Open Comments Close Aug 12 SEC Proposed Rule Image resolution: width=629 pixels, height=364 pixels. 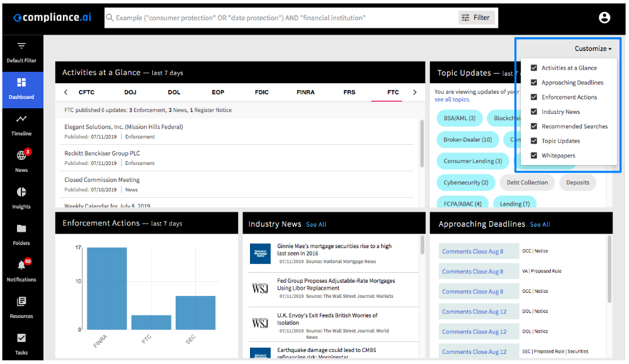pos(479,351)
